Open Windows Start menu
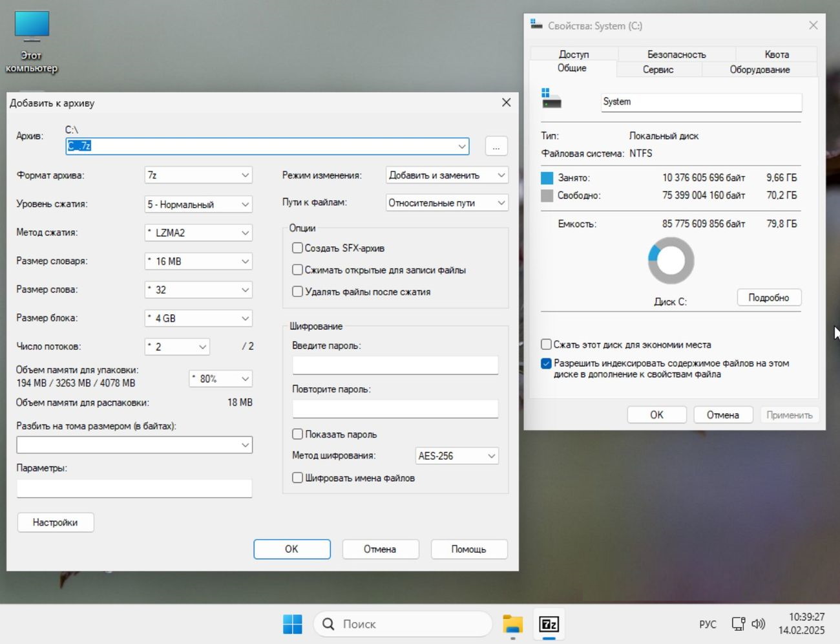 (x=293, y=624)
